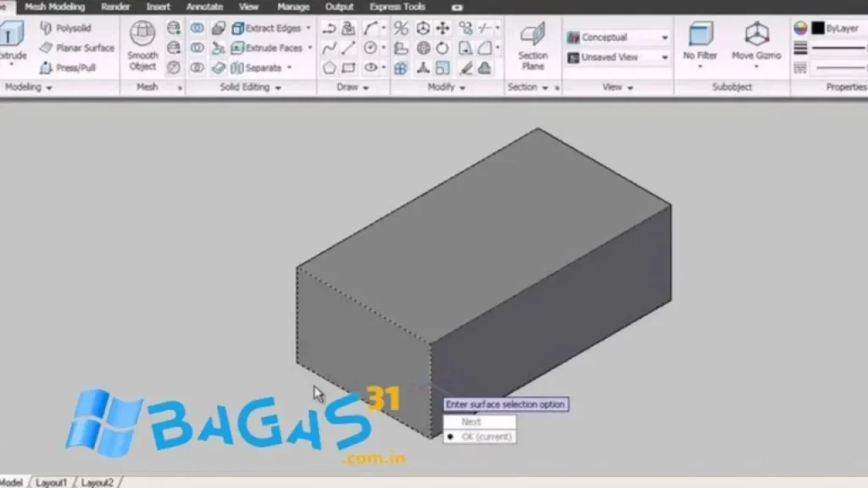Click the Rotate circular arrow icon in Modify
Viewport: 868px width, 488px height.
(442, 48)
